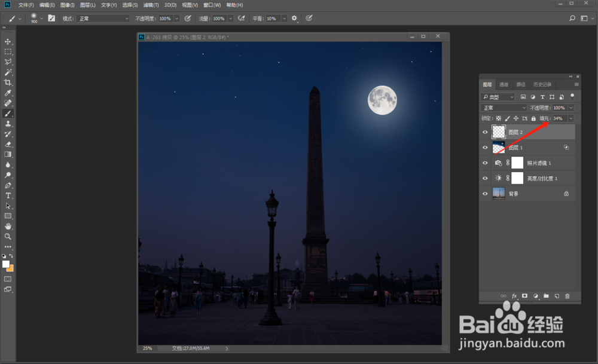This screenshot has height=364, width=598.
Task: Open the Edit Toolbar ellipsis
Action: [8, 247]
